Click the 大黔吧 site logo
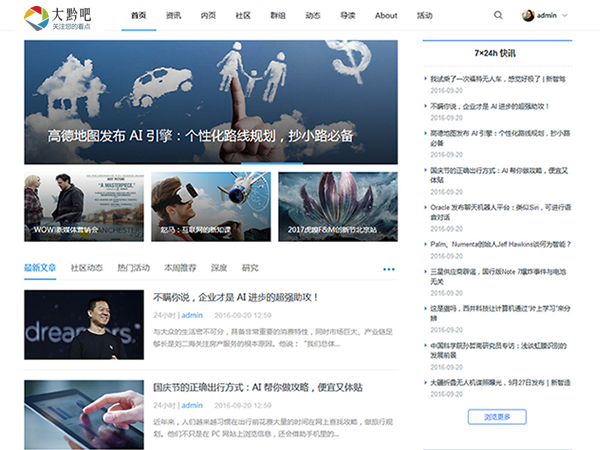 click(57, 18)
